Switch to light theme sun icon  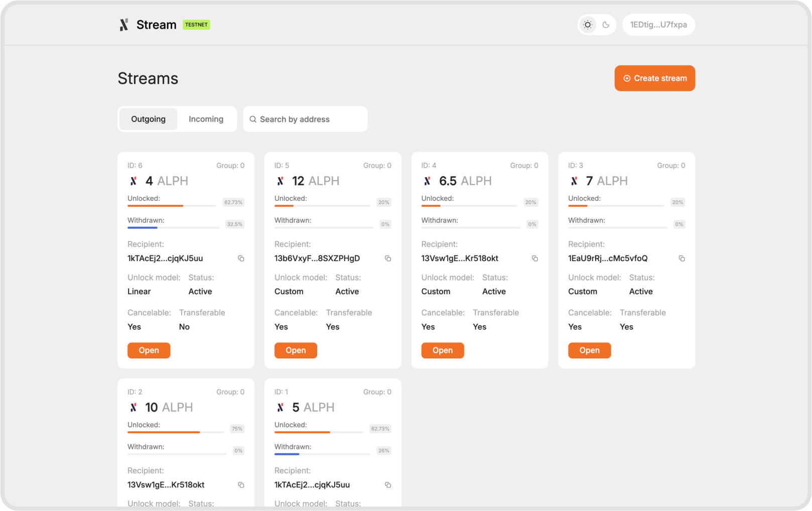[x=588, y=25]
